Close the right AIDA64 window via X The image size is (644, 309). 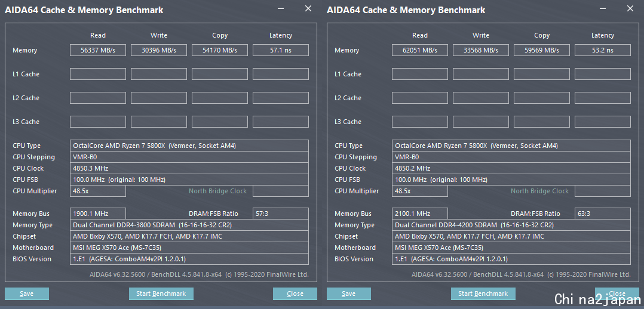point(630,8)
